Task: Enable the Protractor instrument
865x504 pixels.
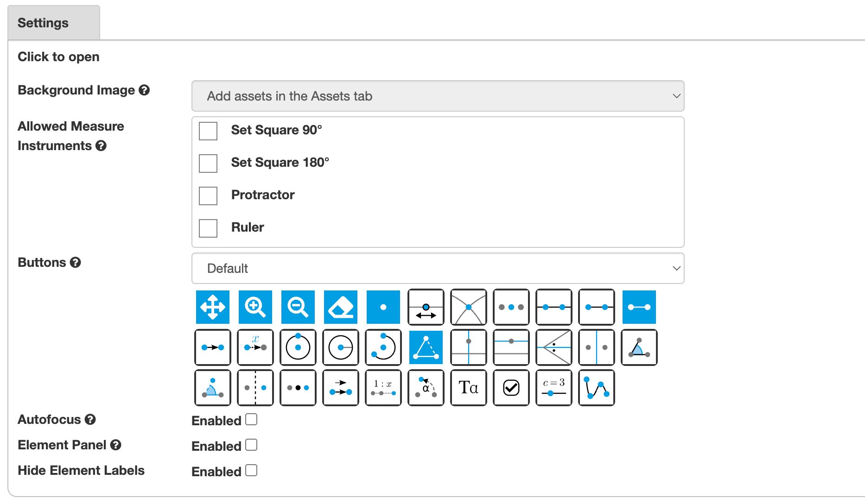Action: pyautogui.click(x=208, y=196)
